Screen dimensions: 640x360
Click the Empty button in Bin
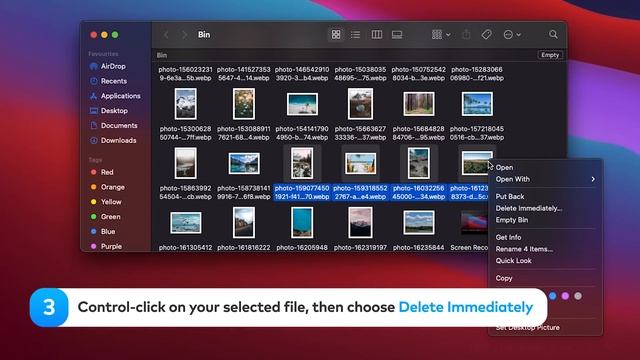[x=550, y=55]
